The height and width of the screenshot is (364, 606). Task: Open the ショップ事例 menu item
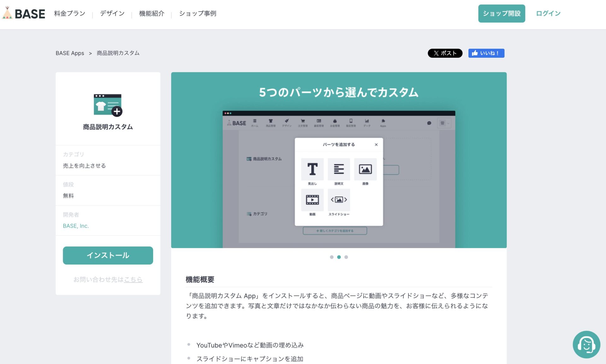(198, 13)
